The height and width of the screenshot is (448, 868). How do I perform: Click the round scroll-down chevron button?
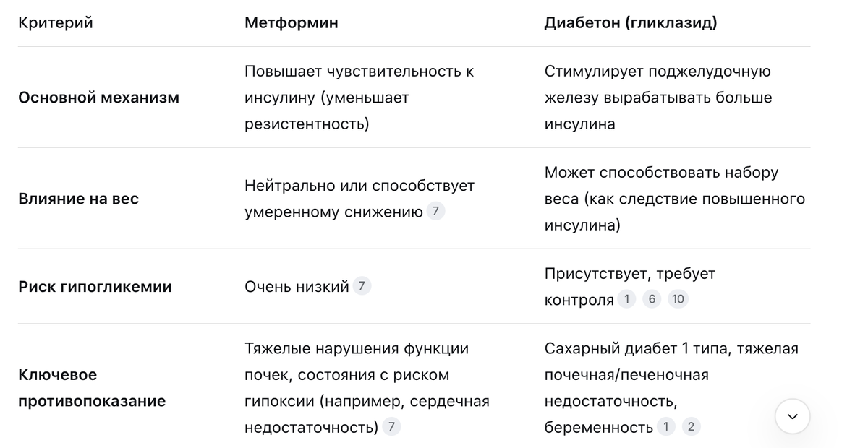coord(792,416)
